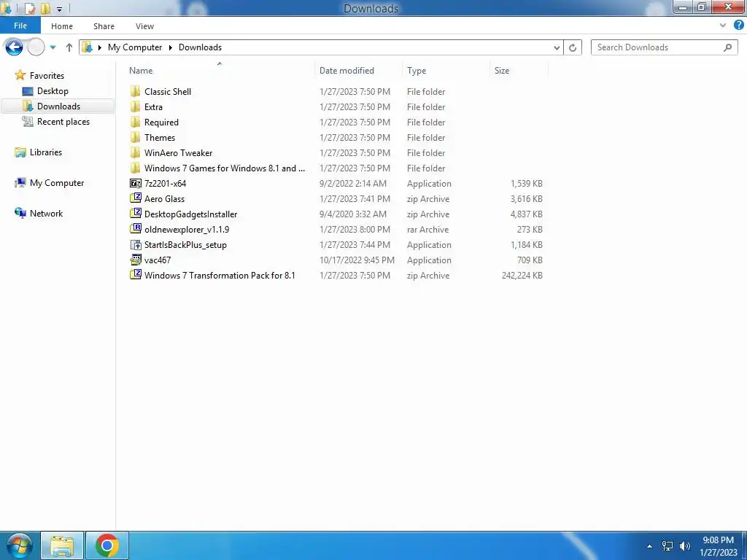747x560 pixels.
Task: Expand the breadcrumb arrow after My Computer
Action: tap(170, 47)
